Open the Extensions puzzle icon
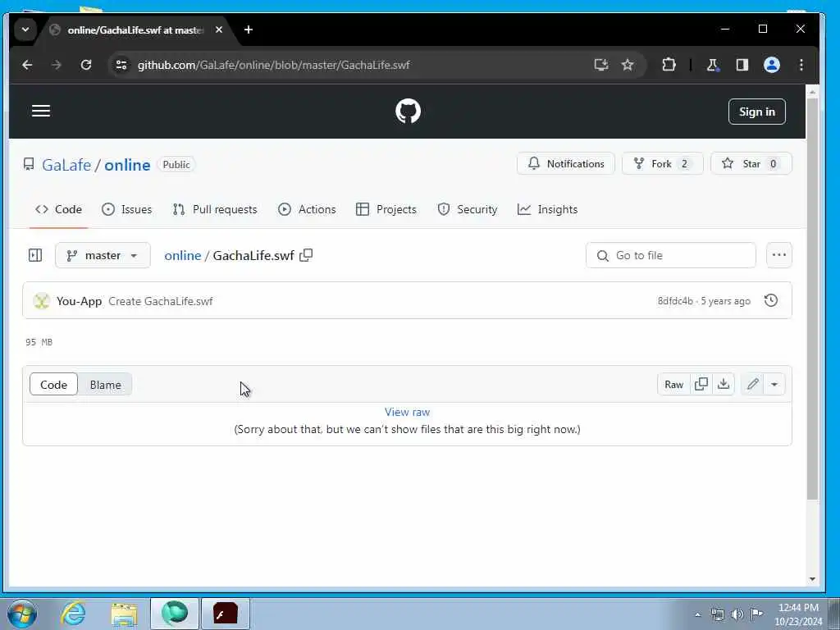Image resolution: width=840 pixels, height=630 pixels. point(669,65)
